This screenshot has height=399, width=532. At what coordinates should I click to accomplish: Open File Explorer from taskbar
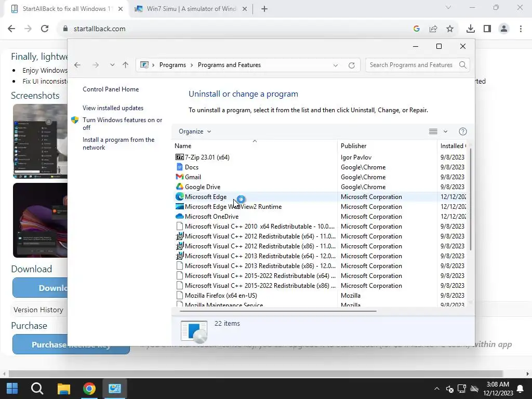pyautogui.click(x=63, y=389)
